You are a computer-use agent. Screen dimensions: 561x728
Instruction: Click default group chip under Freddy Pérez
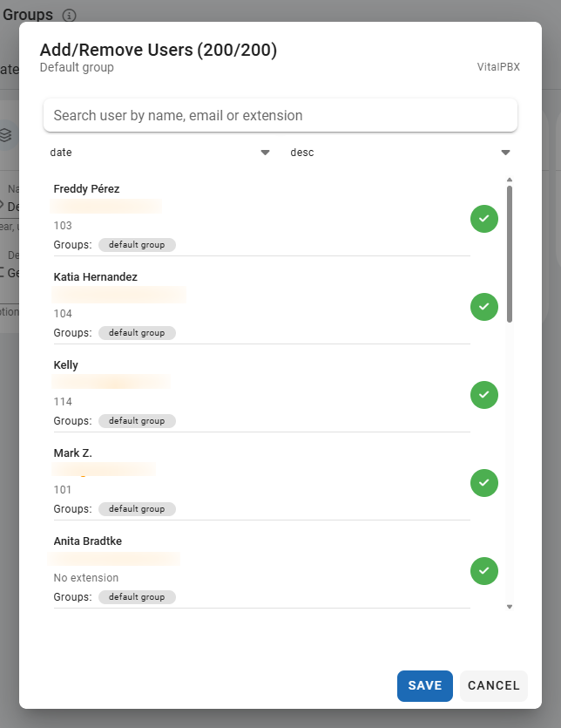point(137,245)
